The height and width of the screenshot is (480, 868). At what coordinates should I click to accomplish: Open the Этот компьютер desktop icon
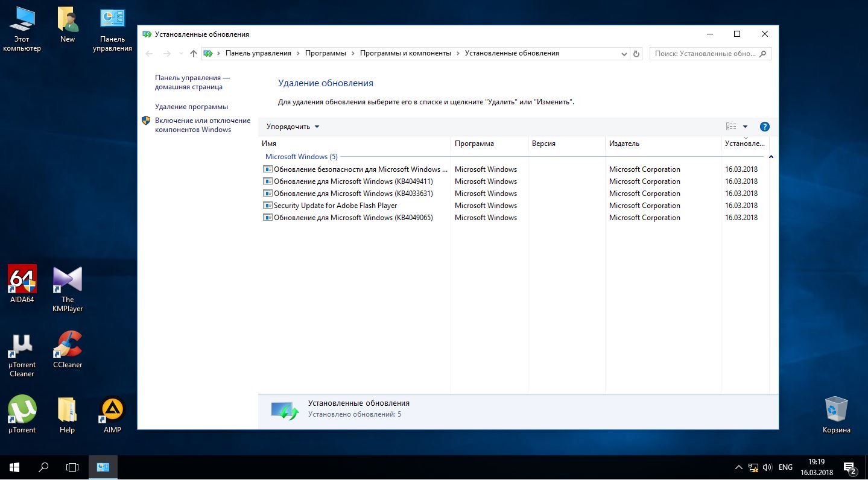[22, 29]
